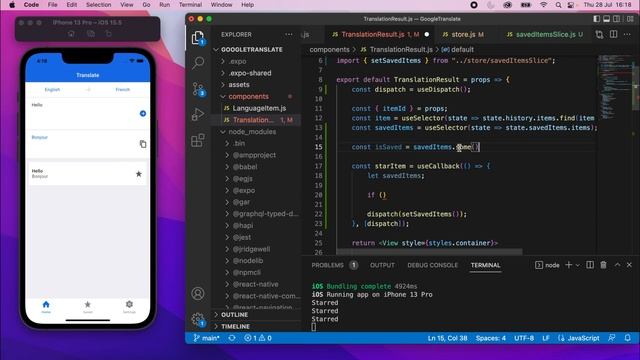Image resolution: width=640 pixels, height=360 pixels.
Task: Toggle secondary side bar layout button
Action: [x=617, y=19]
